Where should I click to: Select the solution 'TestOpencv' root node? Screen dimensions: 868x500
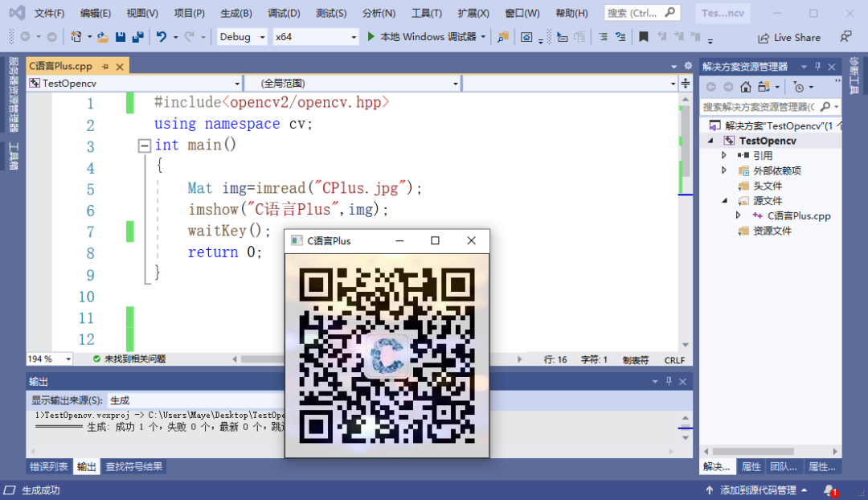(775, 125)
